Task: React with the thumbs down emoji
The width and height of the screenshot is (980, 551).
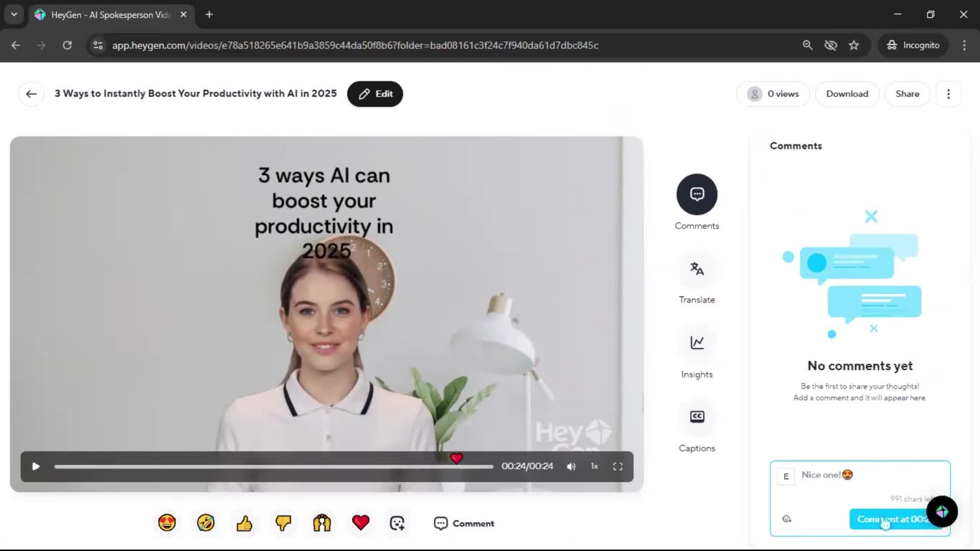Action: pyautogui.click(x=283, y=523)
